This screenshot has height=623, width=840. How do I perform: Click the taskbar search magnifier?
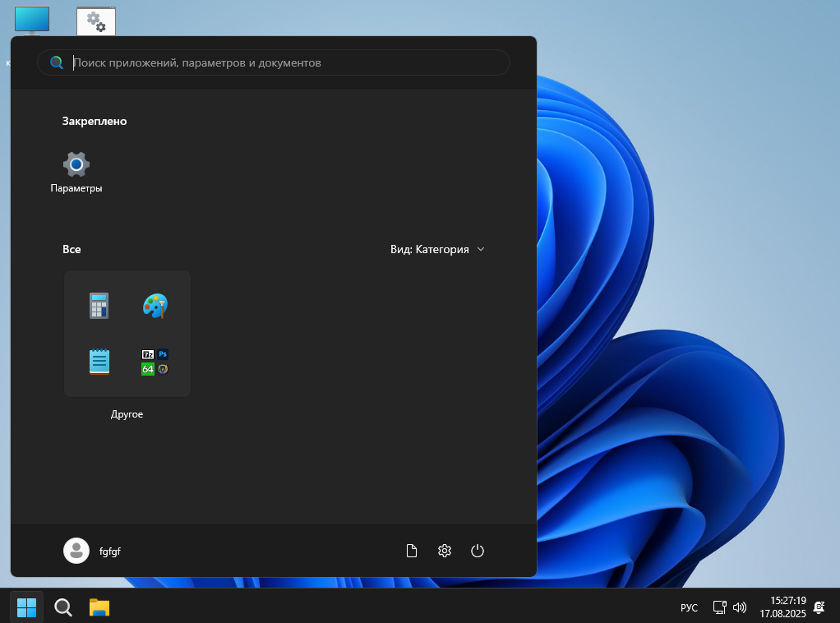tap(63, 607)
